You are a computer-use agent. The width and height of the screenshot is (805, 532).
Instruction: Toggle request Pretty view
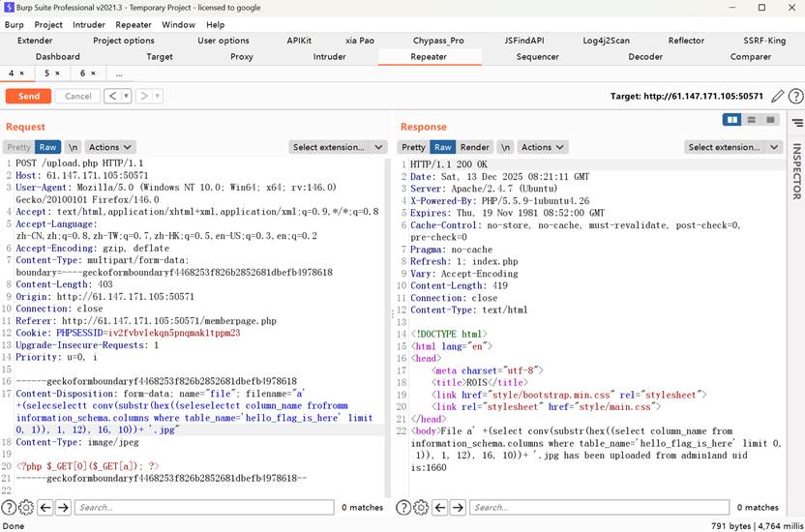[18, 147]
